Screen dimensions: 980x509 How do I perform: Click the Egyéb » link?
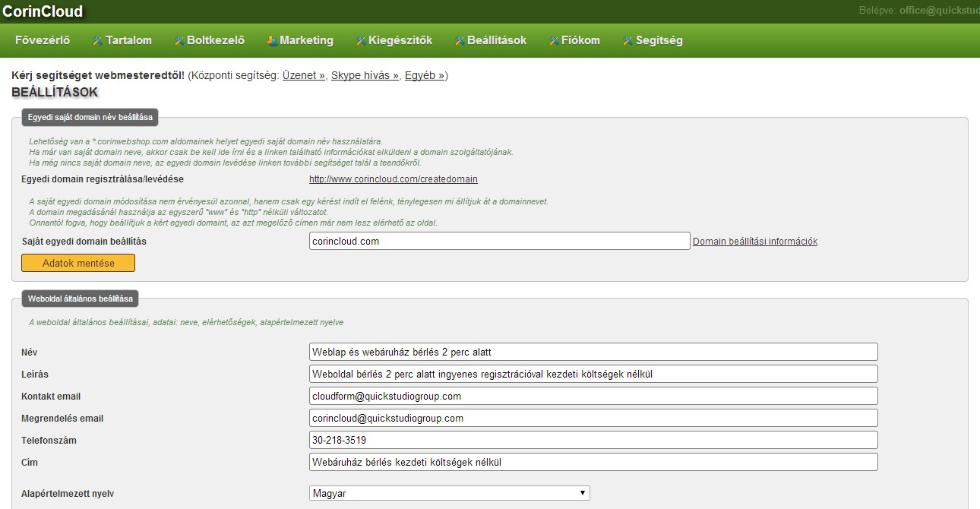click(425, 76)
